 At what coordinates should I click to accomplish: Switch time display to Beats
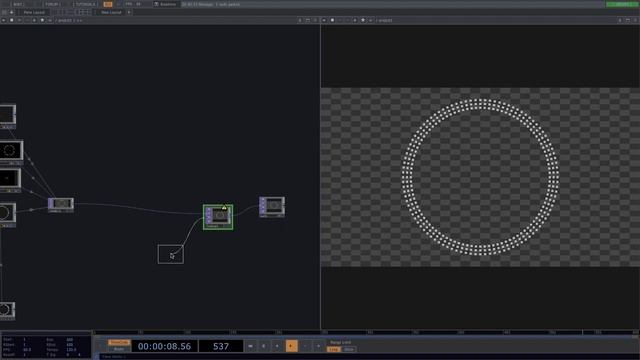(119, 349)
